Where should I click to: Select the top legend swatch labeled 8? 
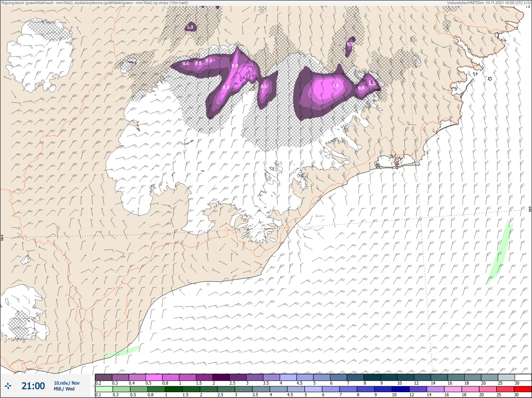pos(372,377)
